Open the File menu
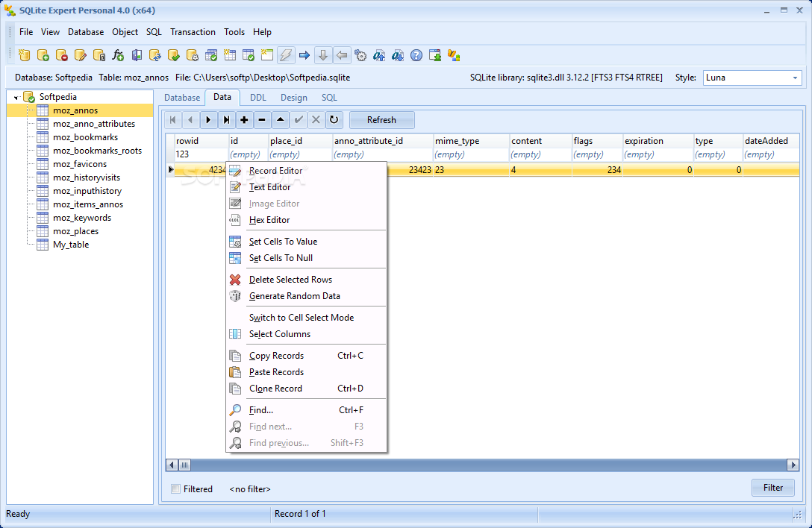This screenshot has width=812, height=528. 26,32
